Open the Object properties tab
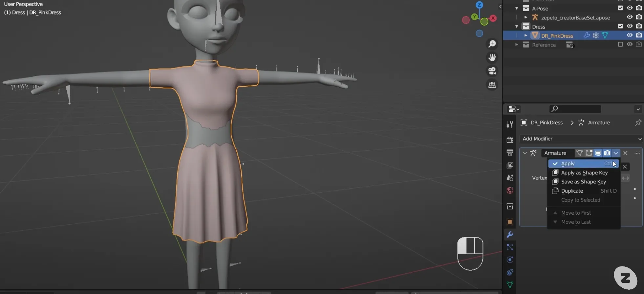The image size is (644, 294). (510, 222)
